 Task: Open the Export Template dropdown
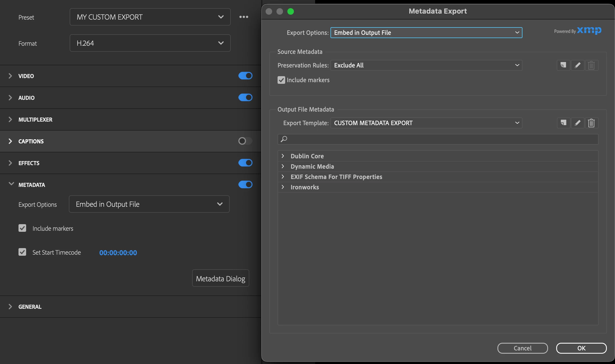coord(426,123)
